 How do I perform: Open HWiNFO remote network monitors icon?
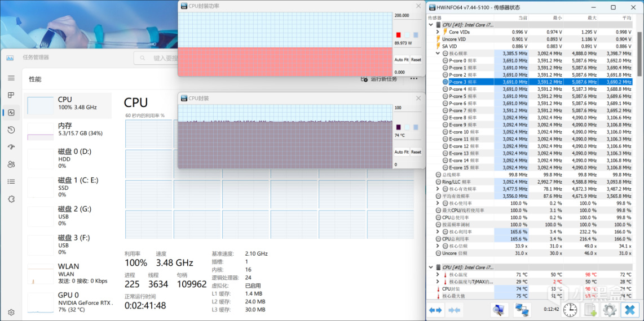tap(521, 310)
